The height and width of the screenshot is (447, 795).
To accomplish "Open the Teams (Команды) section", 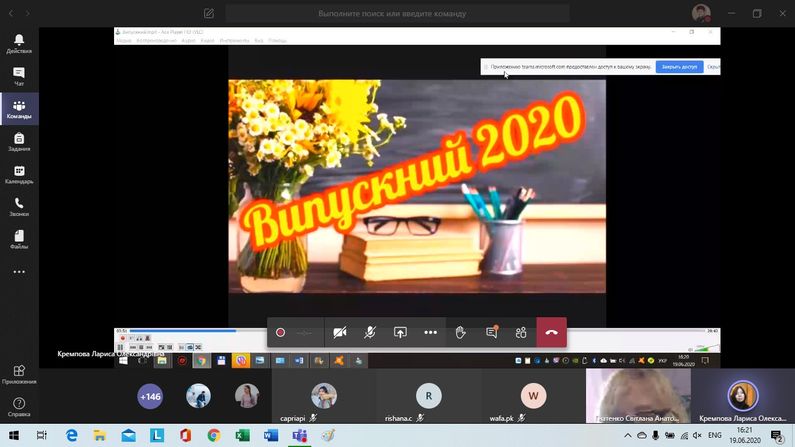I will 19,109.
